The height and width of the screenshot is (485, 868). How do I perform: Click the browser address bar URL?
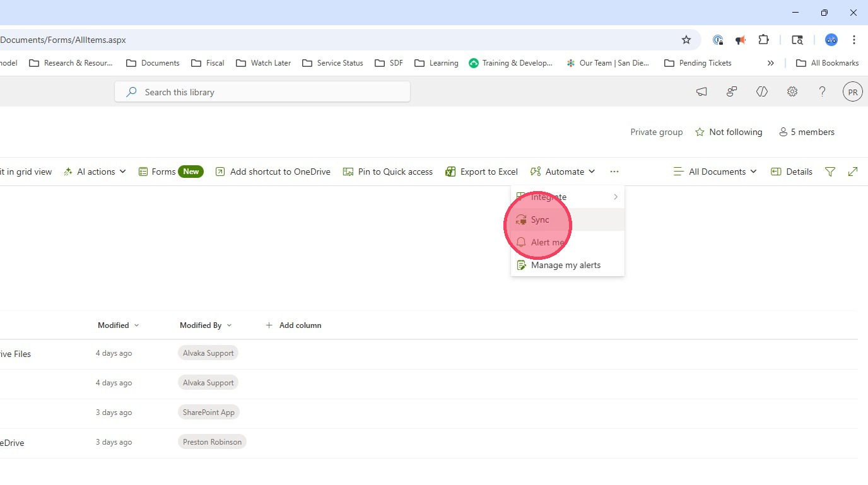[x=63, y=40]
